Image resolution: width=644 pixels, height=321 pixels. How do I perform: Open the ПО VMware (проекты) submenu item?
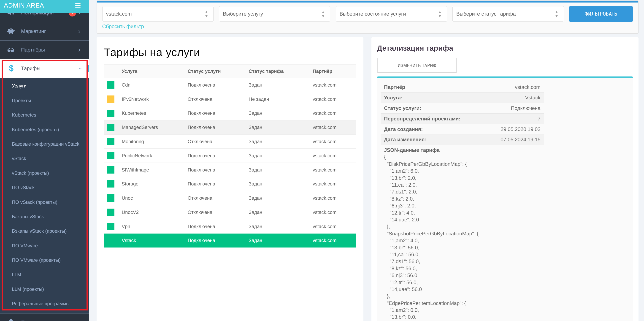[36, 260]
